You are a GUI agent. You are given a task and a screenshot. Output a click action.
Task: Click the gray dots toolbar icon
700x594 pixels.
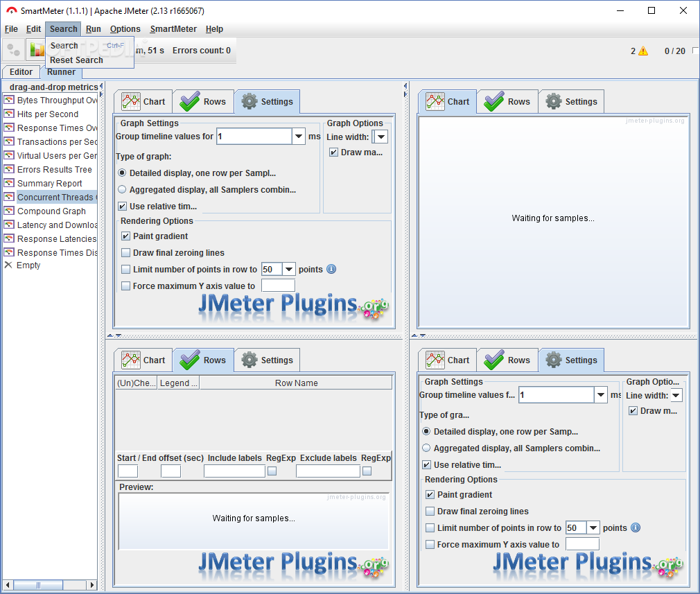click(x=13, y=50)
